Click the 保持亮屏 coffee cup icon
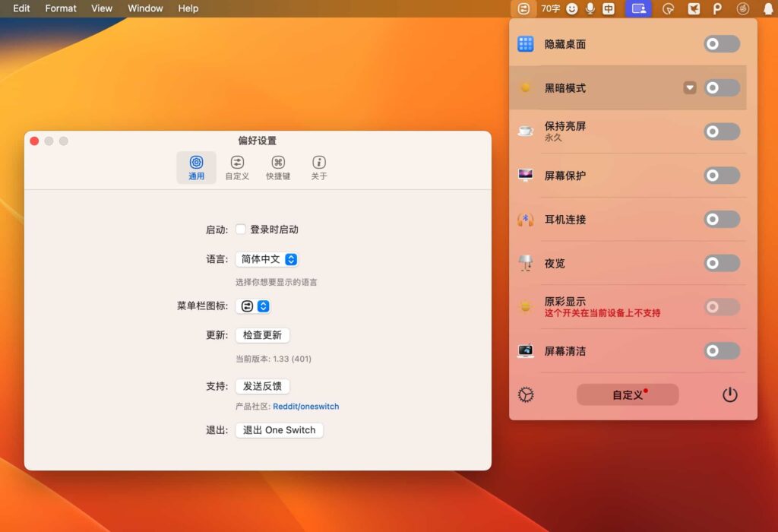778x532 pixels. click(527, 131)
